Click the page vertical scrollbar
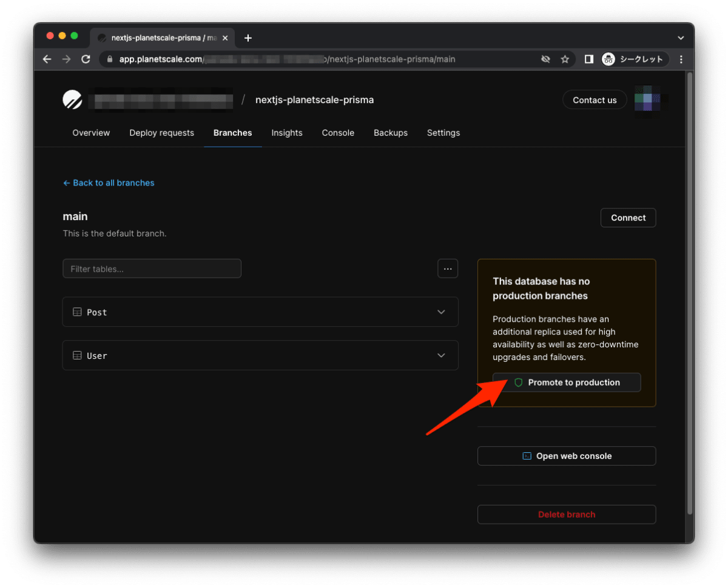Image resolution: width=728 pixels, height=588 pixels. click(x=689, y=294)
